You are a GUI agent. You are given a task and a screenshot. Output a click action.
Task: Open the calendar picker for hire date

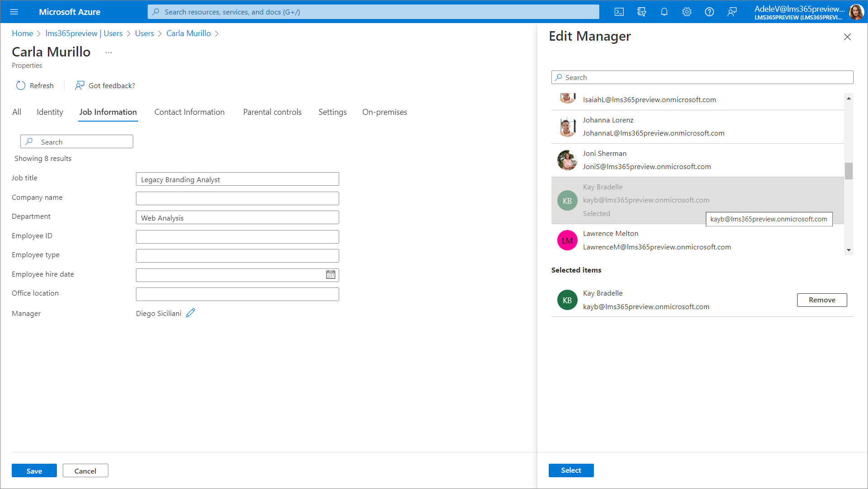coord(331,275)
